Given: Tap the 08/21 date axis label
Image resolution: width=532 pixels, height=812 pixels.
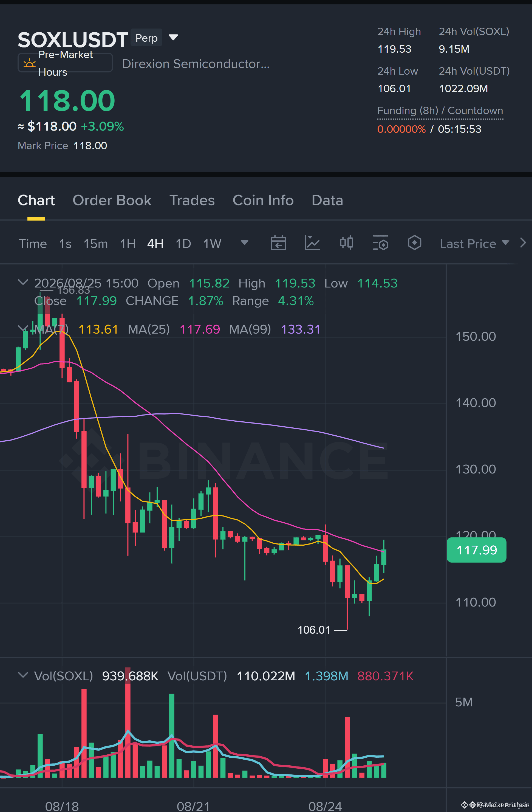Looking at the screenshot, I should click(193, 806).
